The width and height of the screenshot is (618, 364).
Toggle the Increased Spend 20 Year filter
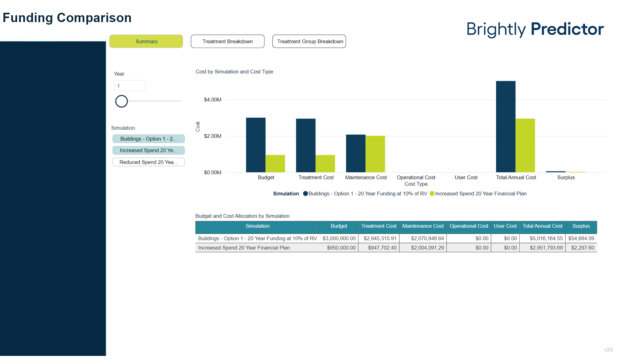148,150
